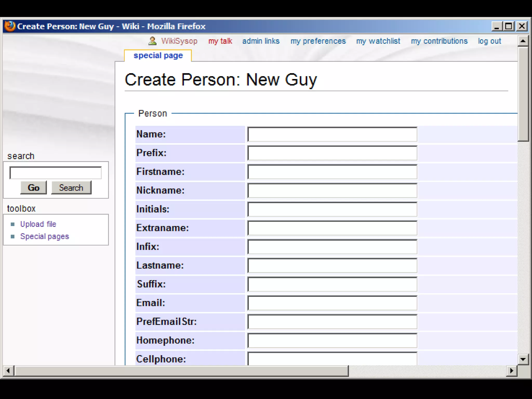
Task: Click the horizontal scrollbar left arrow
Action: [8, 371]
